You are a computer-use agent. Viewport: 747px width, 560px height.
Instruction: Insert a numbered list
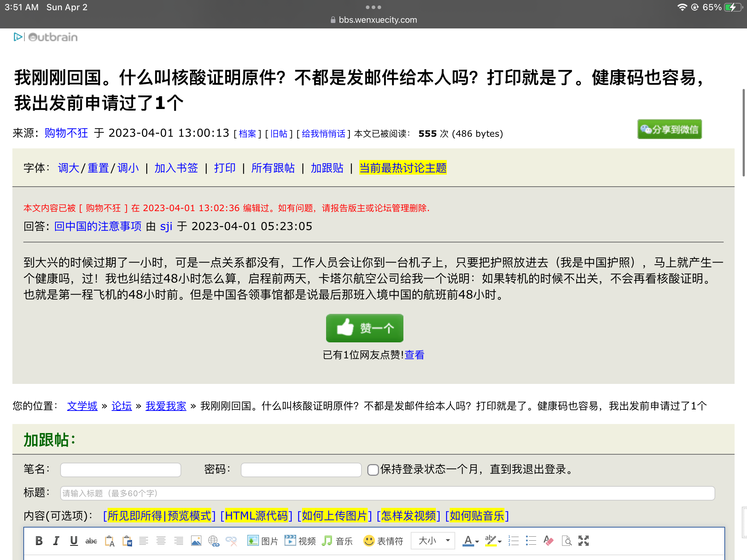[x=514, y=541]
